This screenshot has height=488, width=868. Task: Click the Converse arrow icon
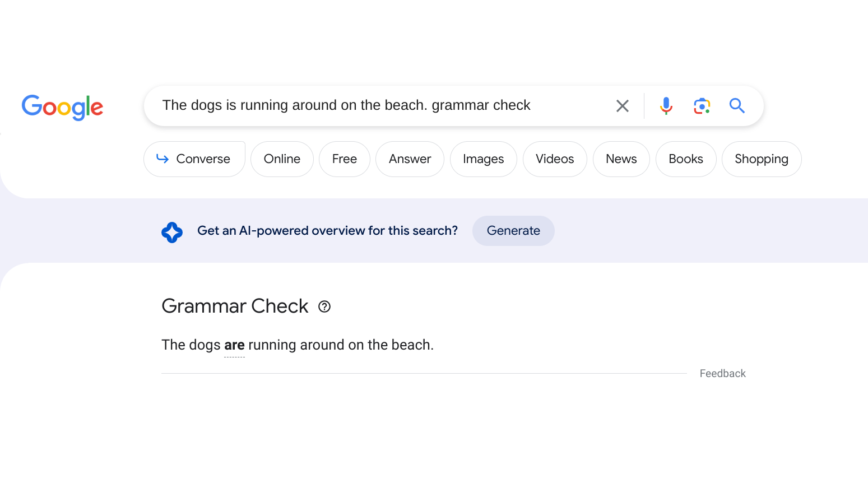163,159
